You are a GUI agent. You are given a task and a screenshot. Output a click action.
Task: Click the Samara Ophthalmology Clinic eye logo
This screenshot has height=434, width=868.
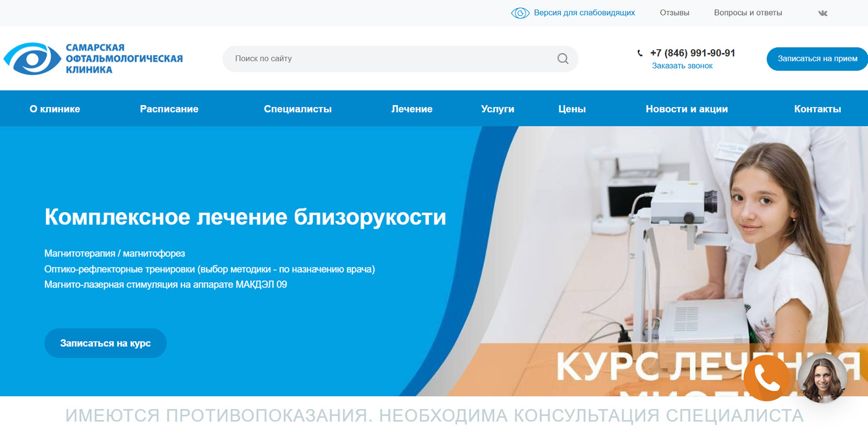(x=32, y=59)
